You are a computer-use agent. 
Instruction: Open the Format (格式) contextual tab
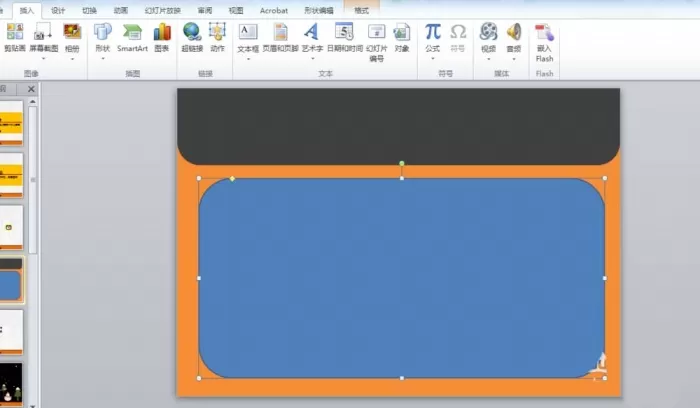pyautogui.click(x=361, y=10)
